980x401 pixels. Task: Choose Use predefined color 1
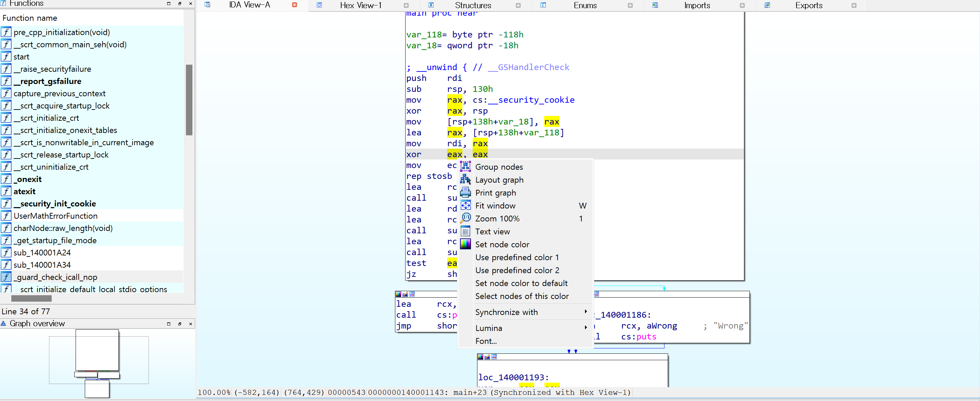tap(517, 257)
